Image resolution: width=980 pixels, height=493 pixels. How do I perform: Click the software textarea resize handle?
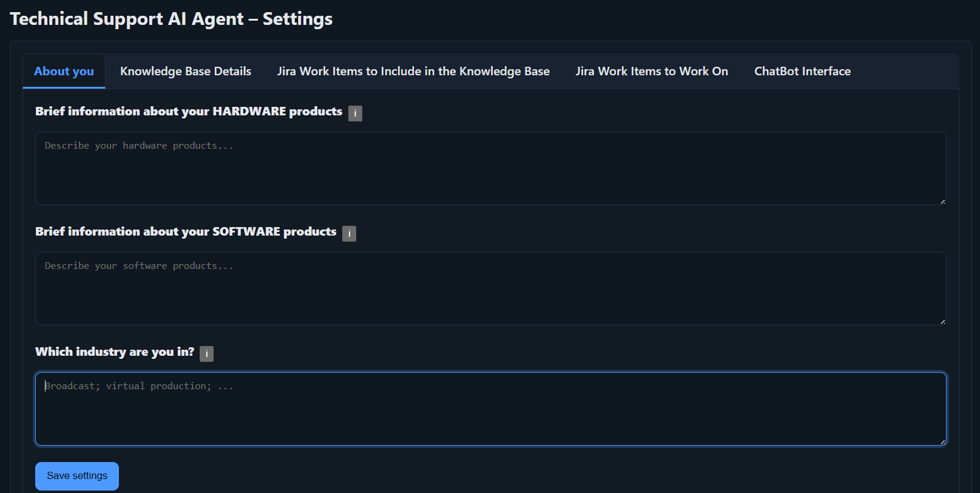click(942, 322)
